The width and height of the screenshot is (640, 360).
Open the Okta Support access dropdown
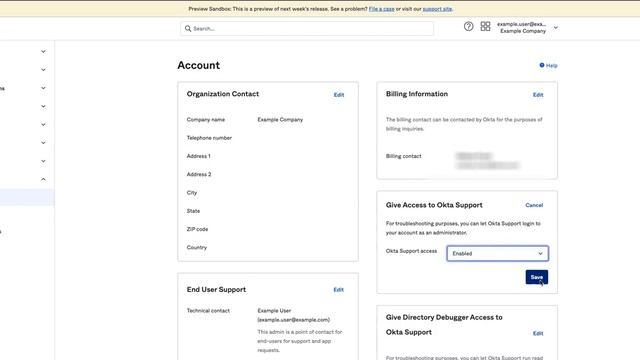coord(498,253)
